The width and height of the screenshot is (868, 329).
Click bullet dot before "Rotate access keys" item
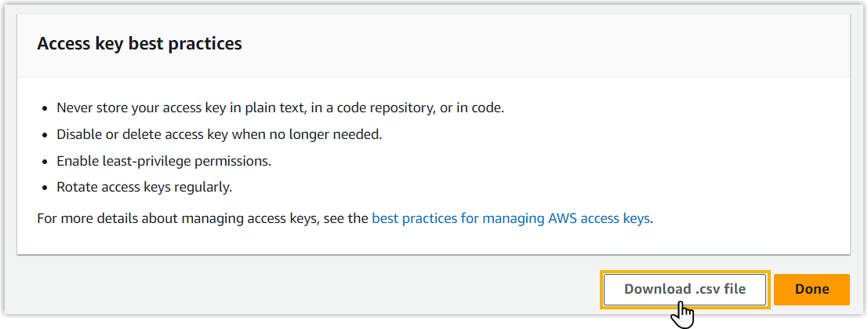[45, 188]
